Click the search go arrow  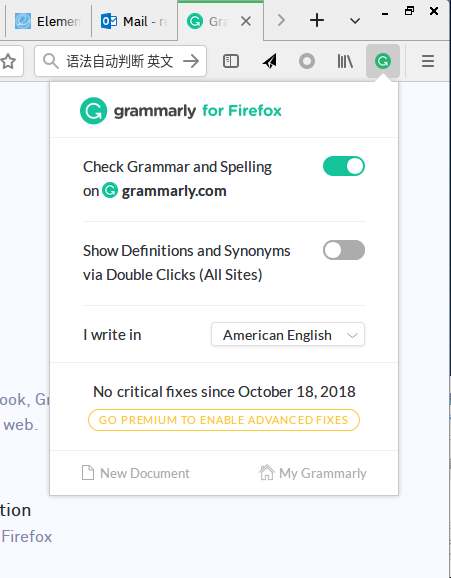[191, 61]
